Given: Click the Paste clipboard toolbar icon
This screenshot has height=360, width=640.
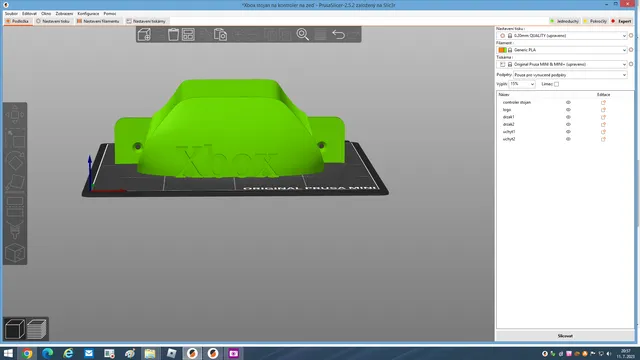Looking at the screenshot, I should point(220,35).
